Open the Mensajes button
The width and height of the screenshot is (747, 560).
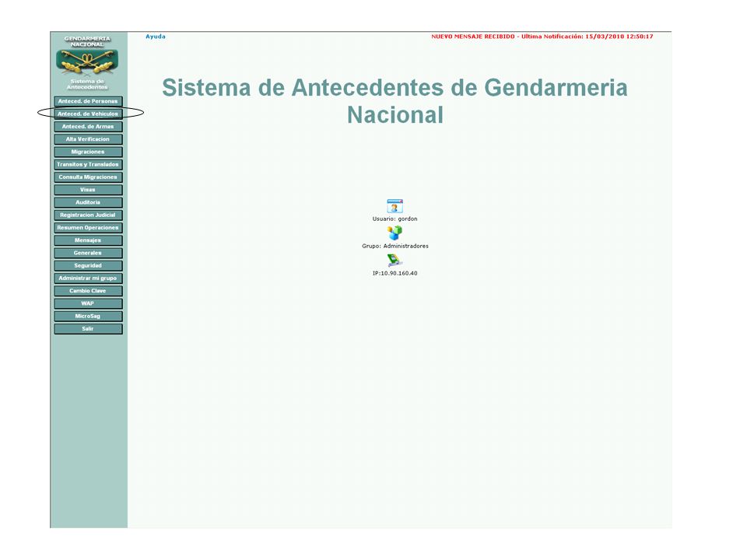(88, 240)
